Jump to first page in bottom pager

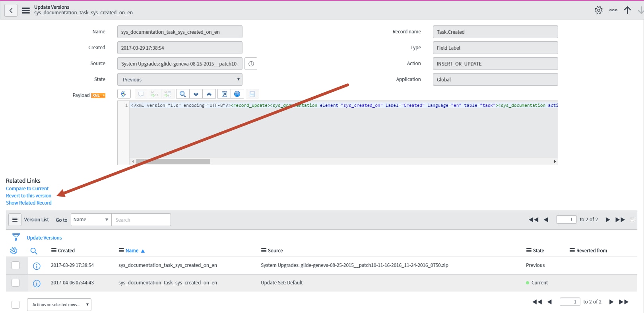pyautogui.click(x=537, y=302)
